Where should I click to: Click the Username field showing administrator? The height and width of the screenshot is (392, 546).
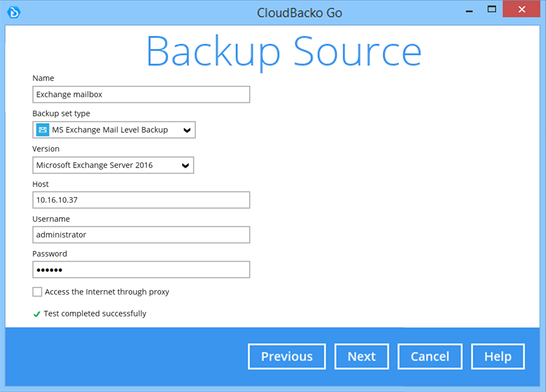[141, 235]
